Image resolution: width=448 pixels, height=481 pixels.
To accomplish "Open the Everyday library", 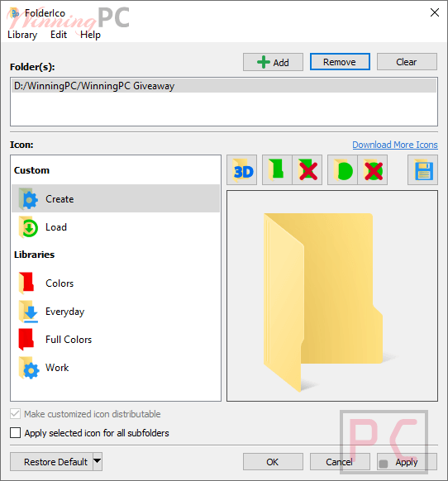I will click(116, 312).
